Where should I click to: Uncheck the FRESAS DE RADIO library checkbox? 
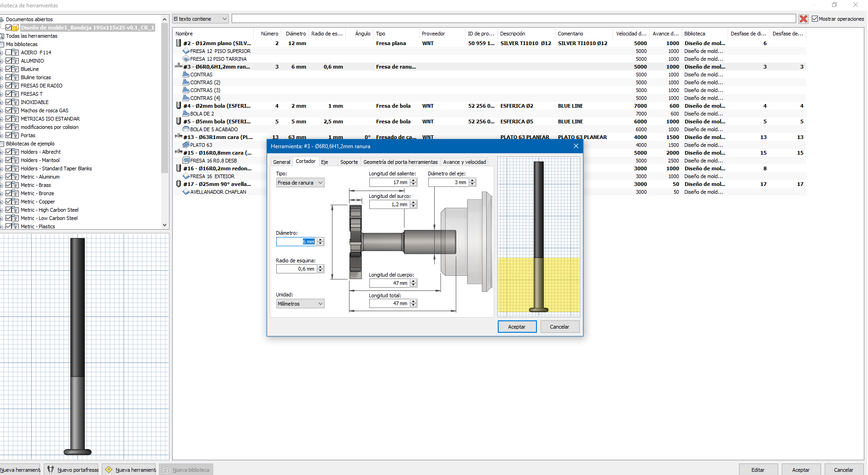8,86
